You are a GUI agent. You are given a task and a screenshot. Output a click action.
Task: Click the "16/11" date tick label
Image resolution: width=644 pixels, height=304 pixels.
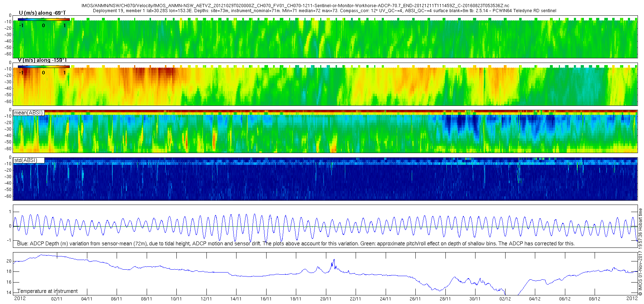pyautogui.click(x=266, y=299)
